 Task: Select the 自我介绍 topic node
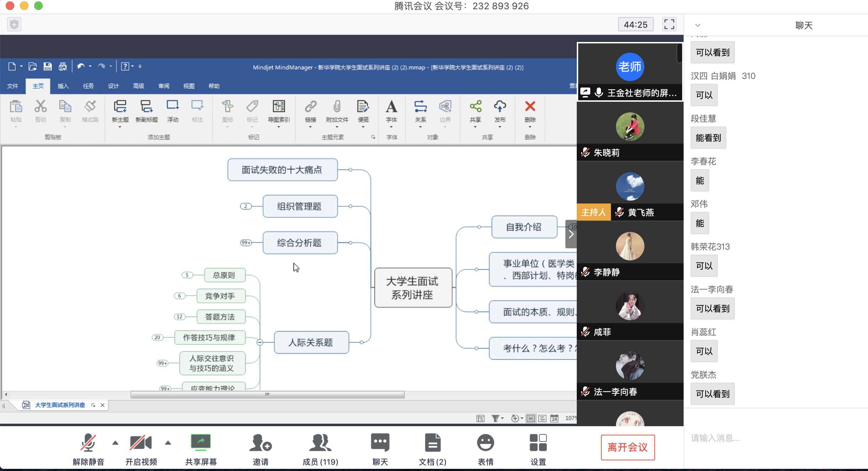[524, 227]
